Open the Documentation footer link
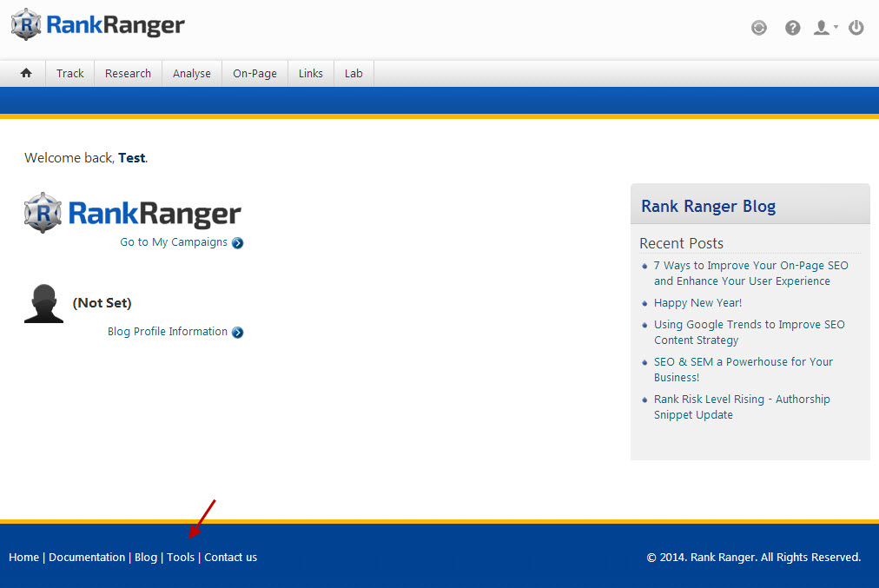Screen dimensions: 879x588 87,558
